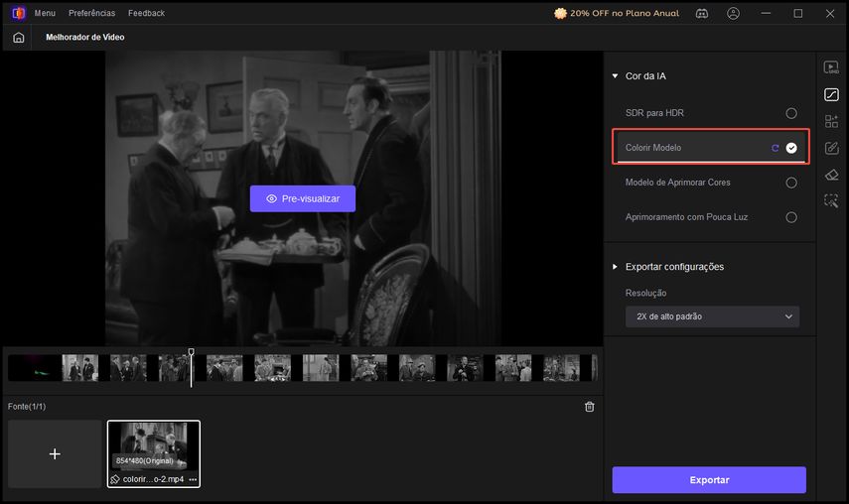Expand the Exportar configurações section

point(615,267)
